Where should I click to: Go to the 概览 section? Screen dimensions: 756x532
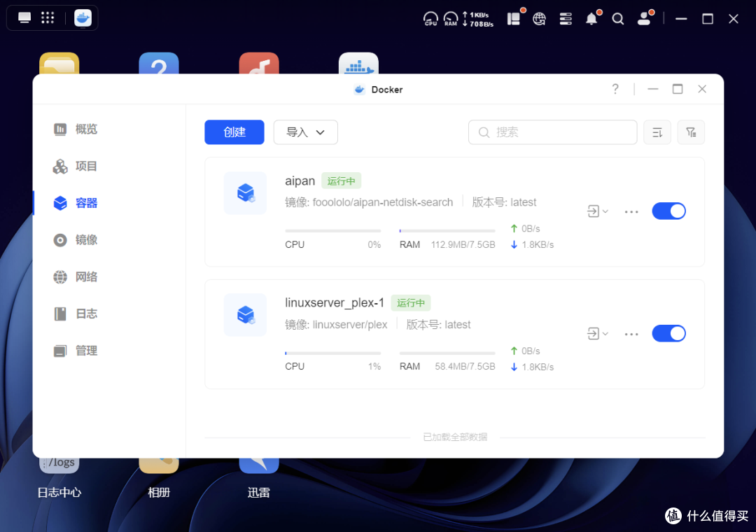[76, 129]
